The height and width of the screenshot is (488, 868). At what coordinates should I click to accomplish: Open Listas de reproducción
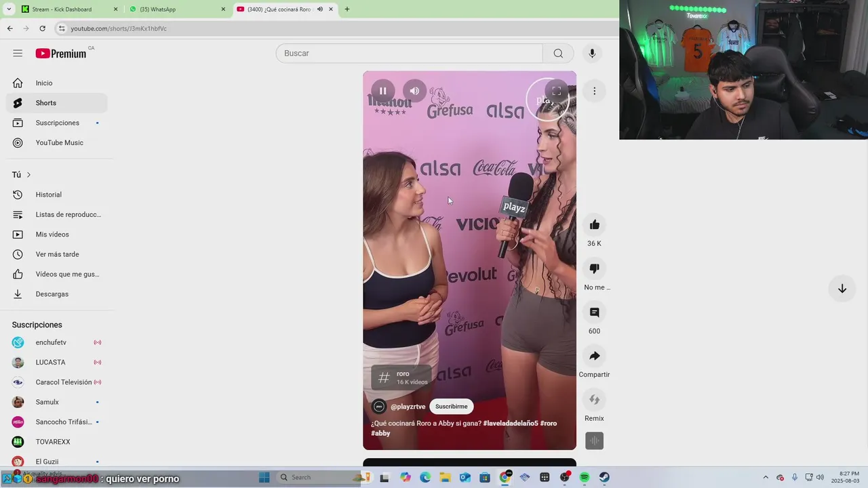pos(57,214)
